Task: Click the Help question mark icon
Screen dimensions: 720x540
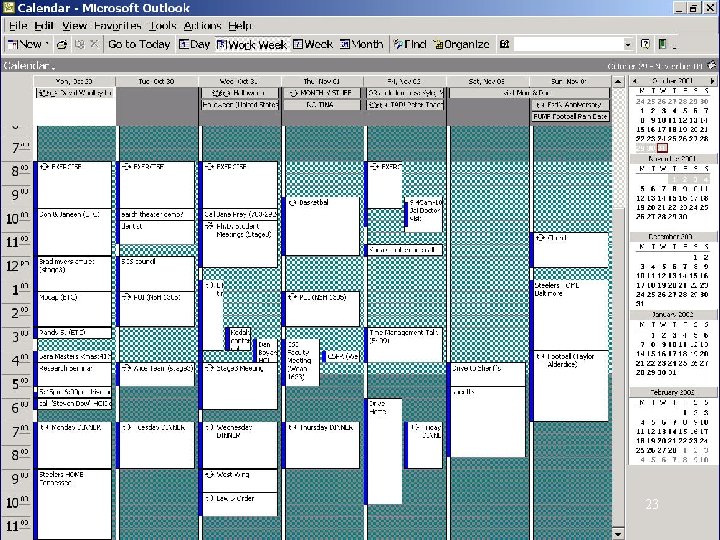Action: pyautogui.click(x=645, y=45)
